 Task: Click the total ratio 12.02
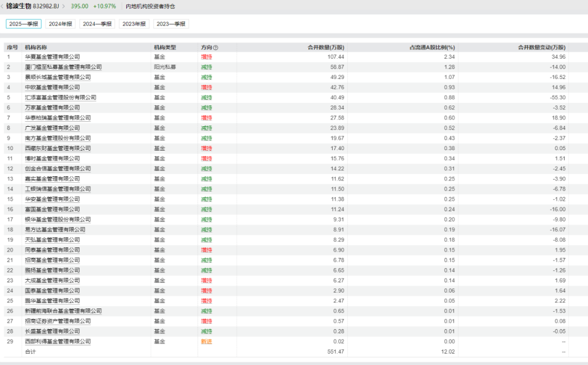448,351
